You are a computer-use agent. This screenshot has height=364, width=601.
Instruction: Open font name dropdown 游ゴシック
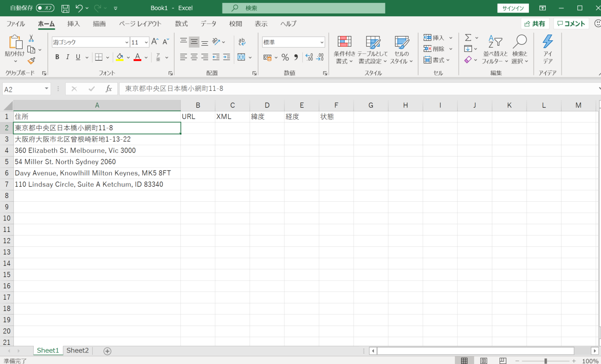[x=127, y=42]
